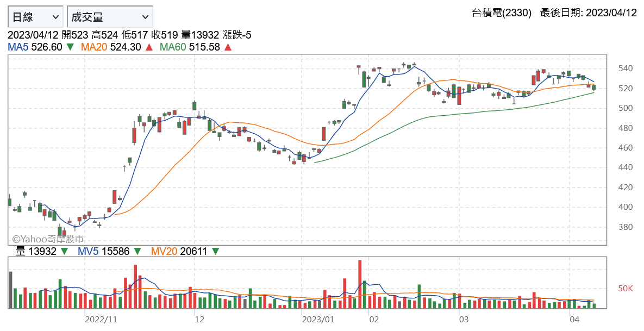
Task: Click the MA5 526.60 label
Action: (x=35, y=47)
